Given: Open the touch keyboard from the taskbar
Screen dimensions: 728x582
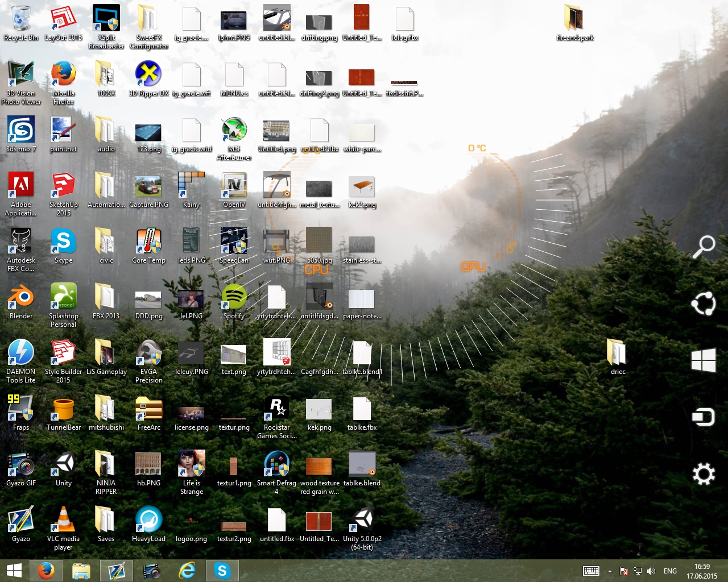Looking at the screenshot, I should click(x=591, y=571).
